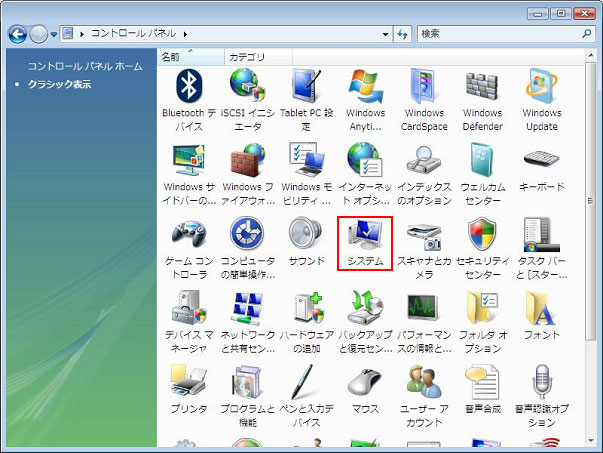
Task: Click scrollbar down arrow
Action: [x=591, y=441]
